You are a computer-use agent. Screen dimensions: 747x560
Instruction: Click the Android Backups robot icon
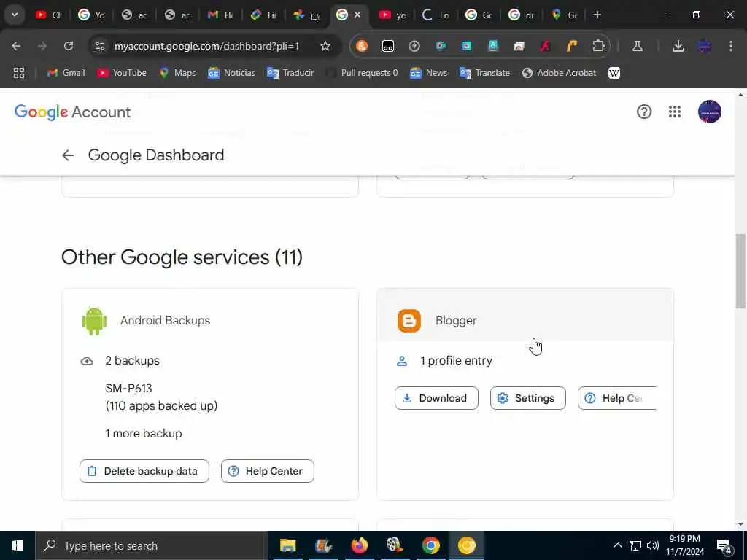coord(94,321)
